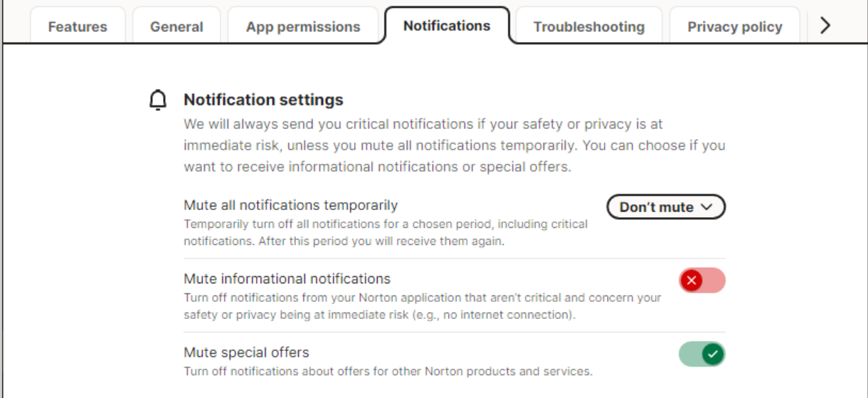Screen dimensions: 868x398
Task: Click the red X icon on the informational toggle
Action: click(x=691, y=281)
